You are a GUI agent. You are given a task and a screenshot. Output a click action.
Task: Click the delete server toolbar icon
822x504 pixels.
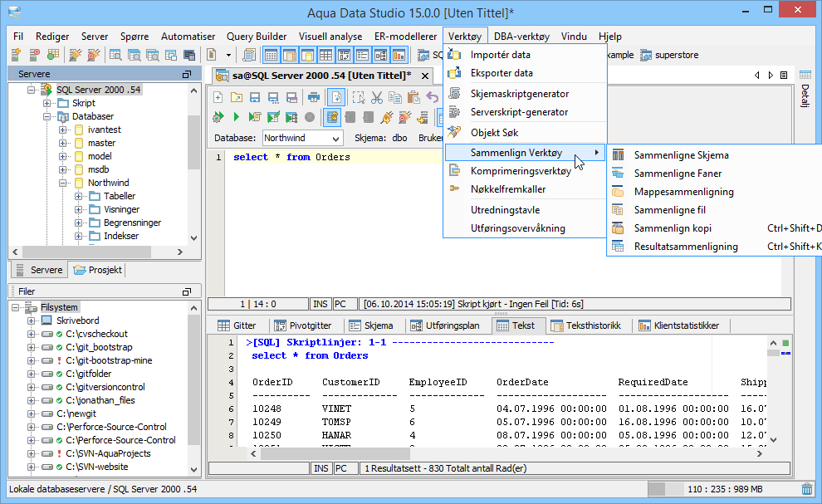pos(34,55)
